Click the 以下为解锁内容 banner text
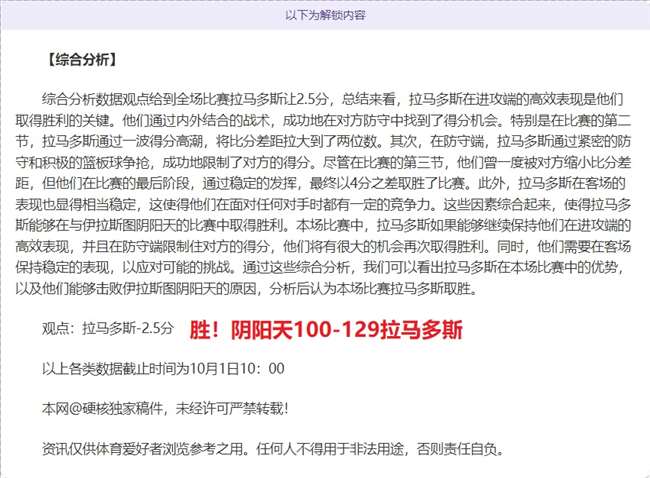Screen dimensions: 650x478 pos(325,15)
